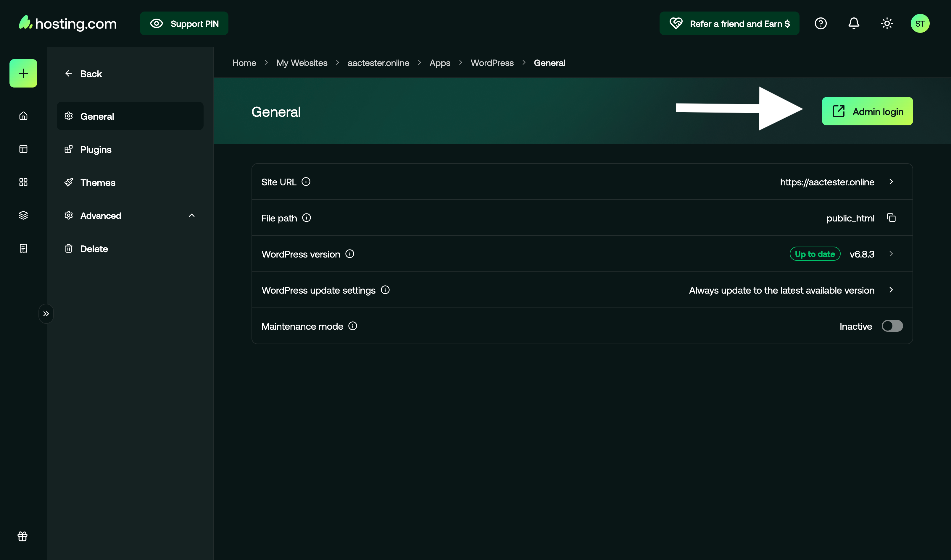The image size is (951, 560).
Task: Click the green plus create button
Action: coord(23,73)
